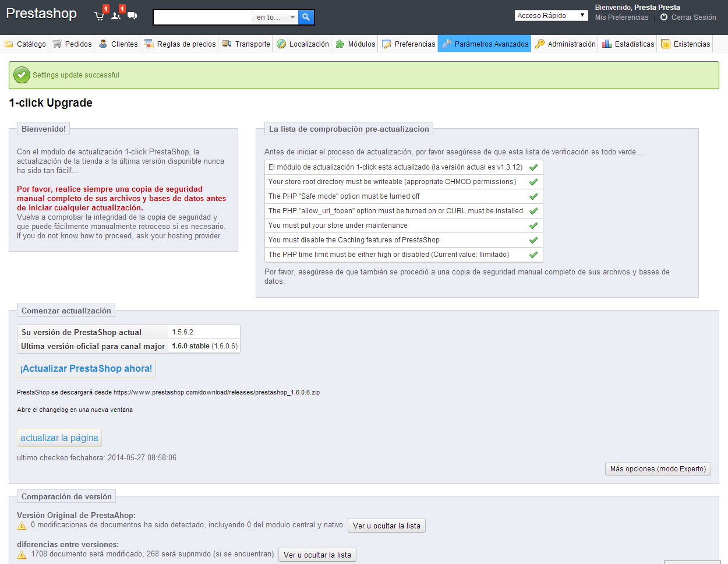Click the ultimo checkeo fechahora timestamp text

(x=97, y=458)
